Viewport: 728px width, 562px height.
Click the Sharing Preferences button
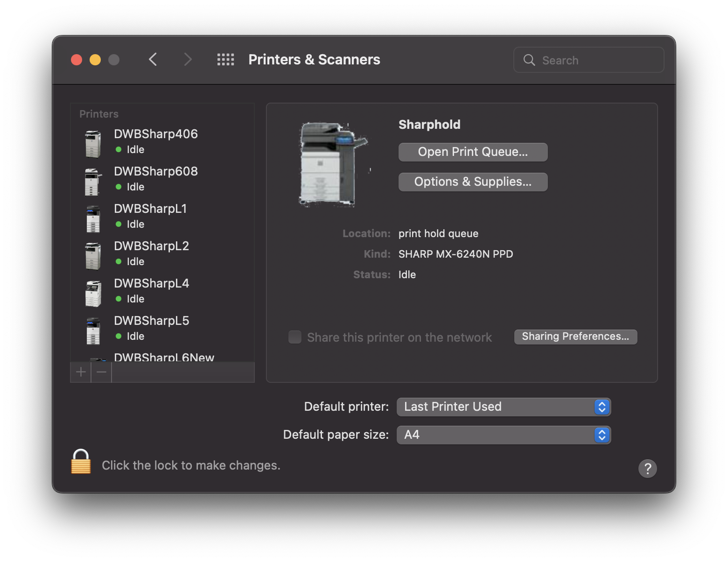click(575, 337)
